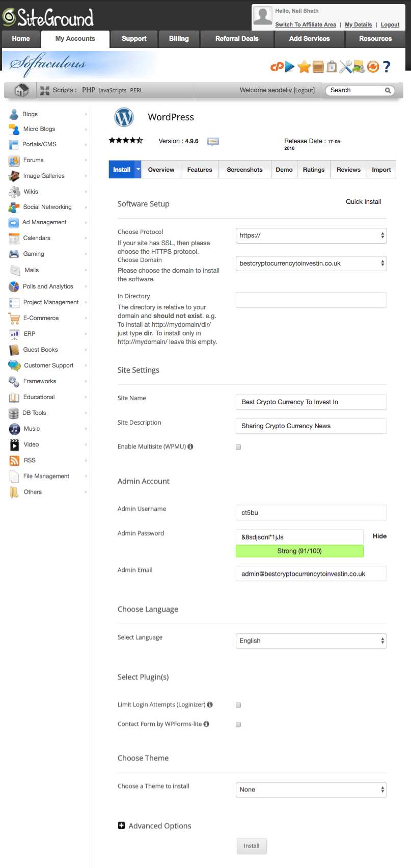Screen dimensions: 411x868
Task: Click the user avatar picture
Action: [x=263, y=16]
